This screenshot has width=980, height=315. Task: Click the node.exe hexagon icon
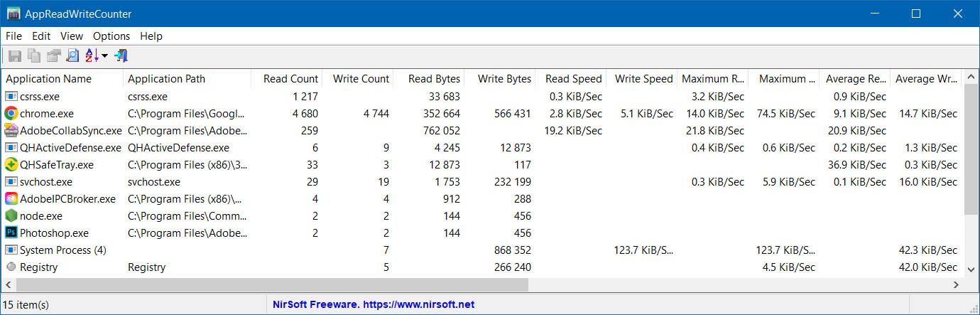pyautogui.click(x=11, y=215)
